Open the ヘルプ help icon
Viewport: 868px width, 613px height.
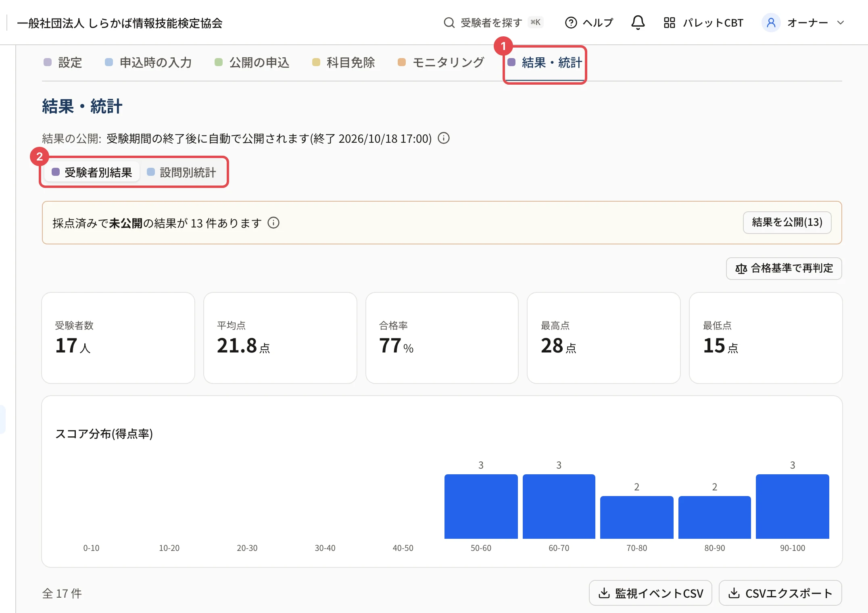(x=571, y=23)
